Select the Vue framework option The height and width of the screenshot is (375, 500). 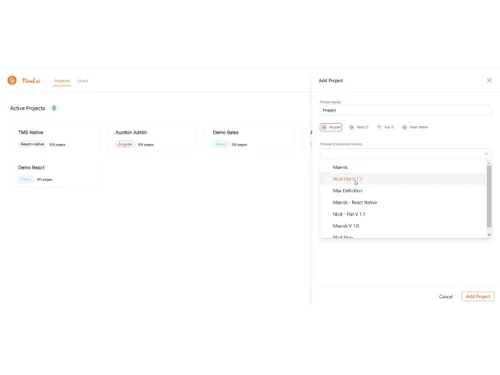coord(385,127)
